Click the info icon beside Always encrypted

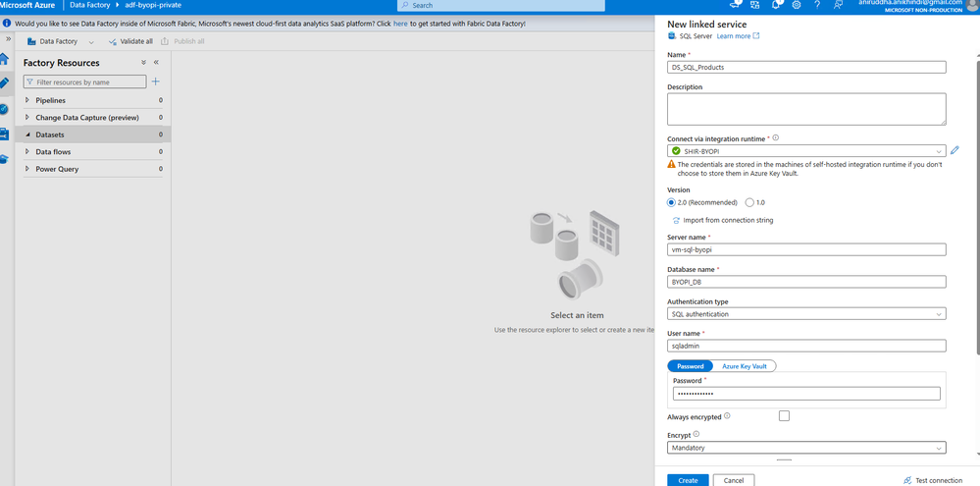point(727,416)
